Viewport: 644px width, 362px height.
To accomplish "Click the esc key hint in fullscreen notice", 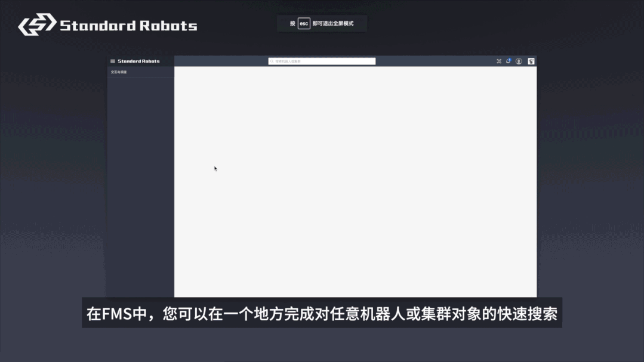I will [x=304, y=23].
